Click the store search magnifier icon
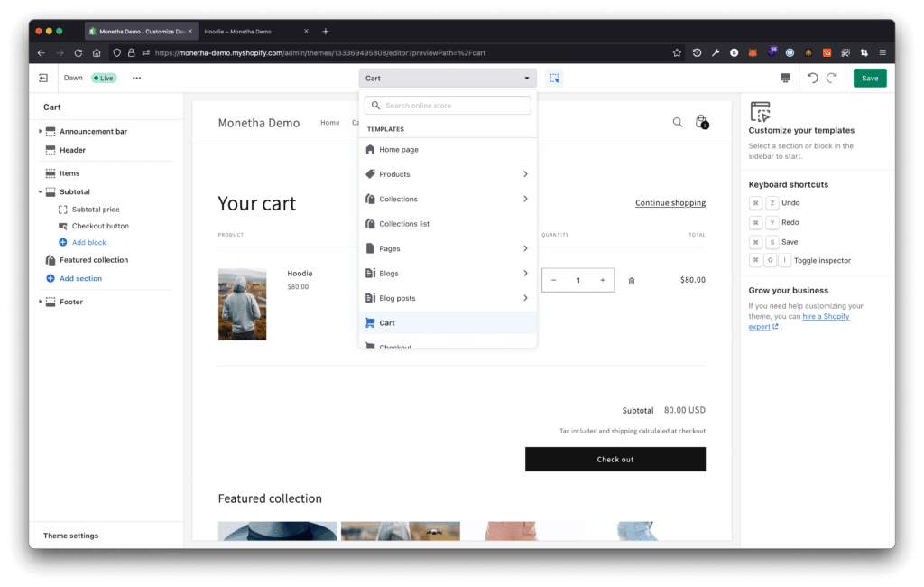This screenshot has width=924, height=587. click(x=678, y=122)
